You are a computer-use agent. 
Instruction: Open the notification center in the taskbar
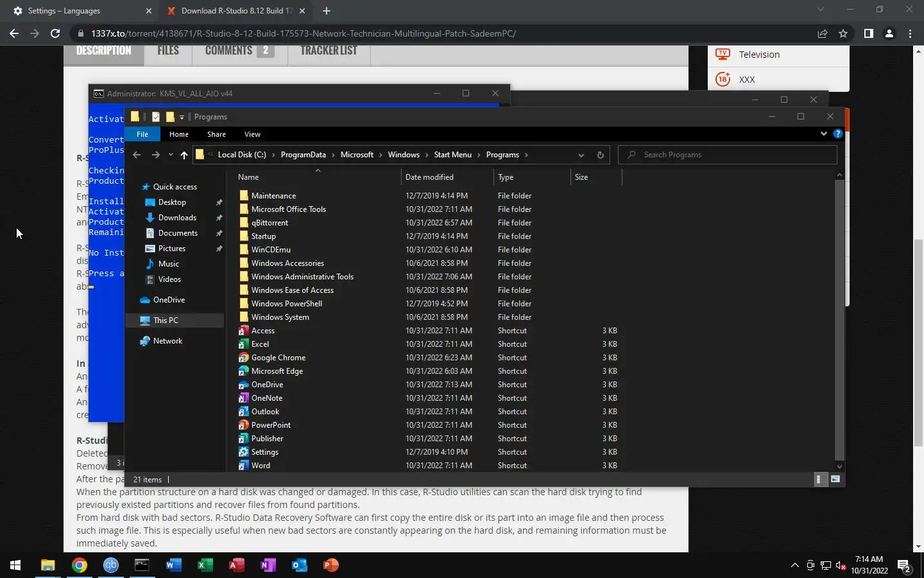[904, 566]
